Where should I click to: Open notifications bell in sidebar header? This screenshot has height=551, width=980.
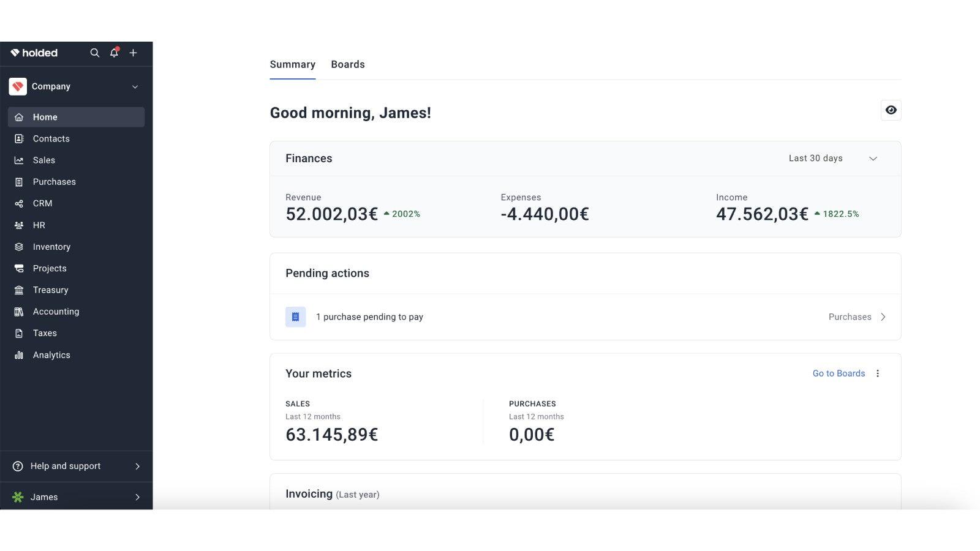click(114, 53)
